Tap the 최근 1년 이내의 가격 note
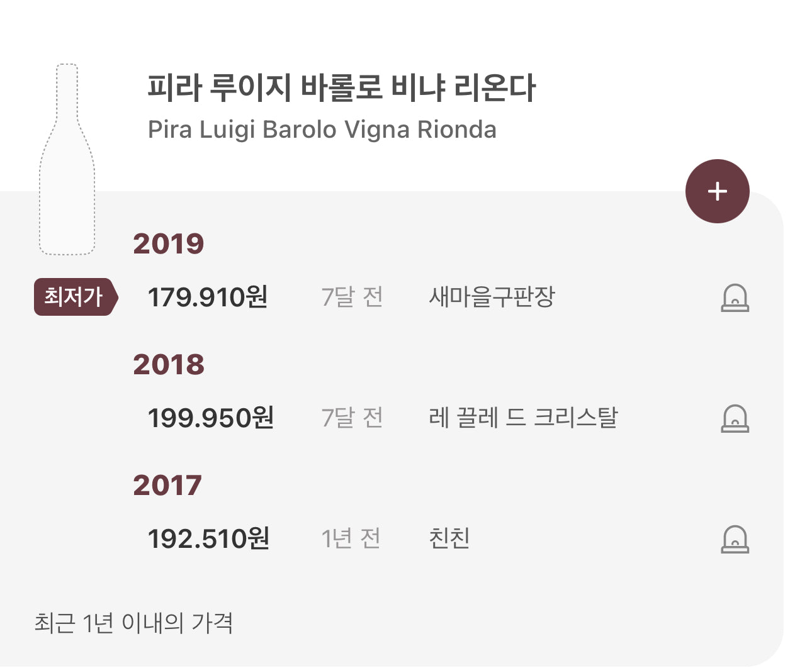Screen dimensions: 812x668 point(133,623)
